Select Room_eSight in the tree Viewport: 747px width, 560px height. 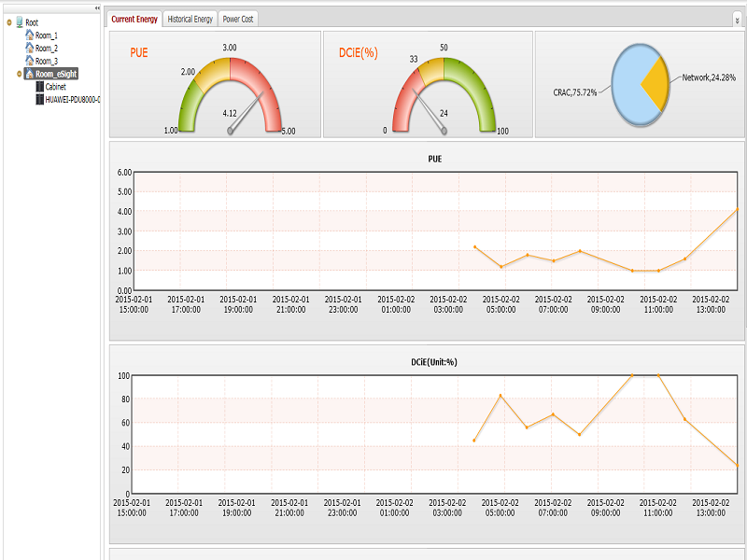[x=56, y=74]
